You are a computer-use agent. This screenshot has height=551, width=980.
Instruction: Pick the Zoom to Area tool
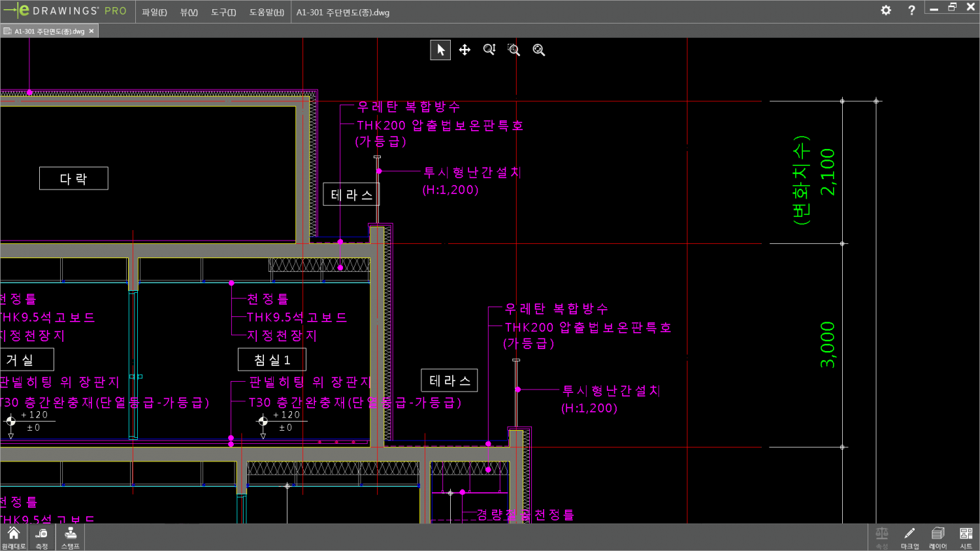(514, 50)
